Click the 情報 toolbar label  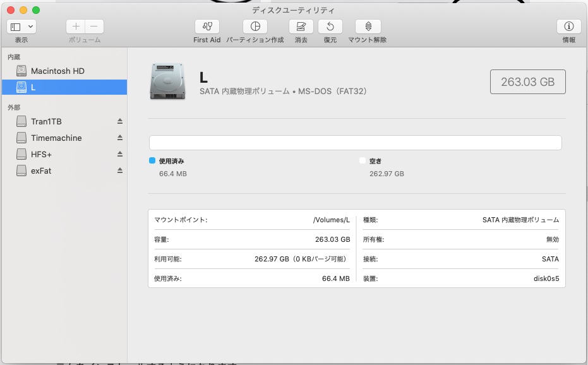tap(569, 40)
